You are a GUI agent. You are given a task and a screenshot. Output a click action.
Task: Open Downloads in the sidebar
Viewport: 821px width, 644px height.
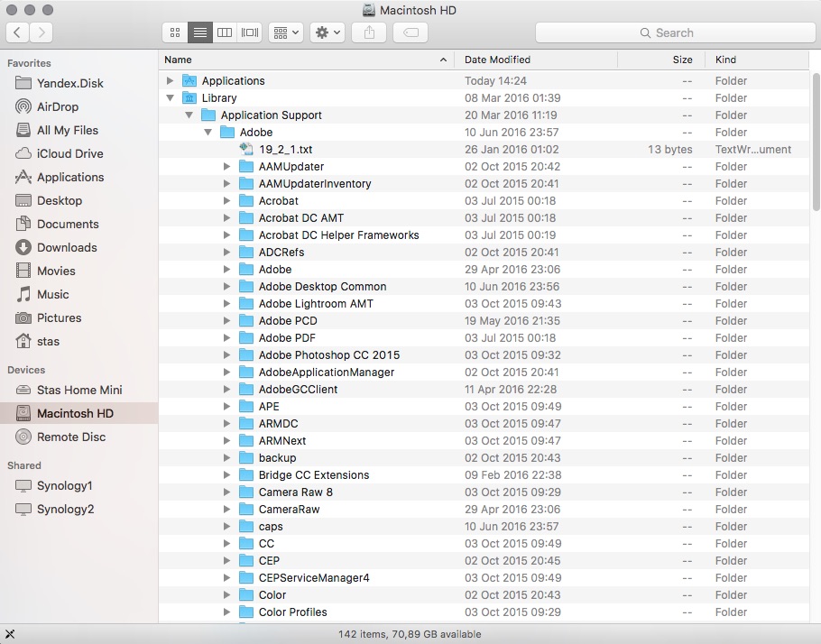79,248
